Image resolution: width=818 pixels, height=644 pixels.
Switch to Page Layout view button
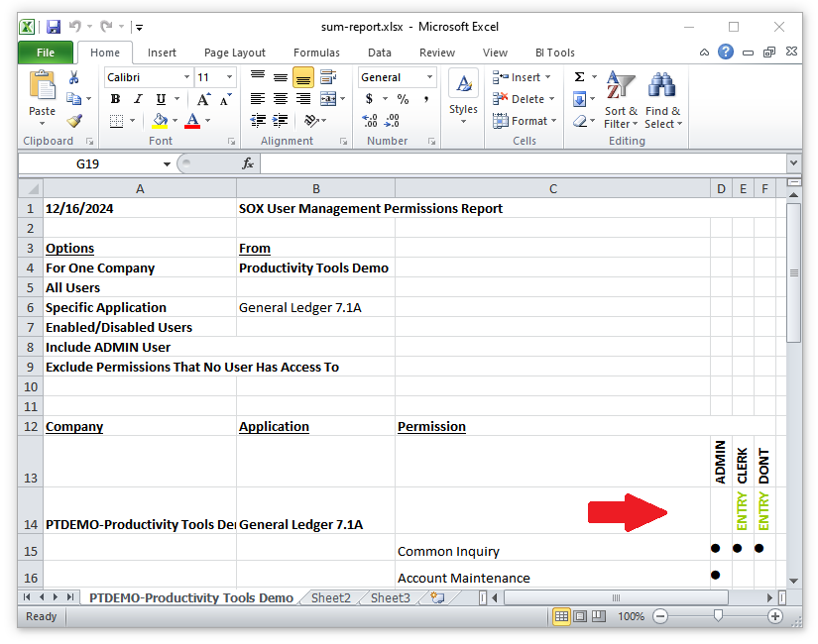(580, 616)
